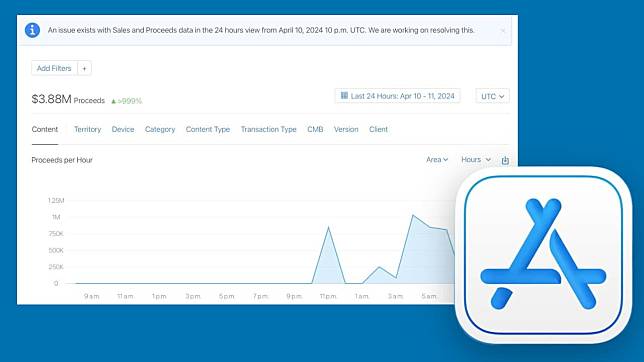This screenshot has width=644, height=362.
Task: Select the Client tab
Action: (378, 129)
